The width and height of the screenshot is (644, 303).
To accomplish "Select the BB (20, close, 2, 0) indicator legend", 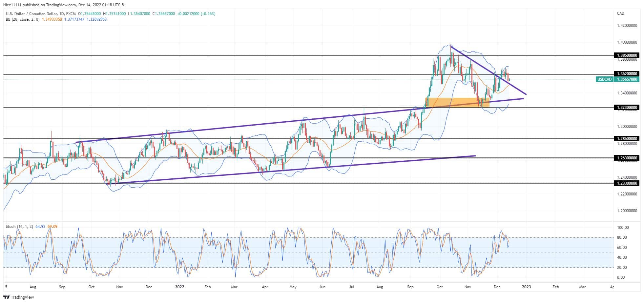I will point(23,19).
